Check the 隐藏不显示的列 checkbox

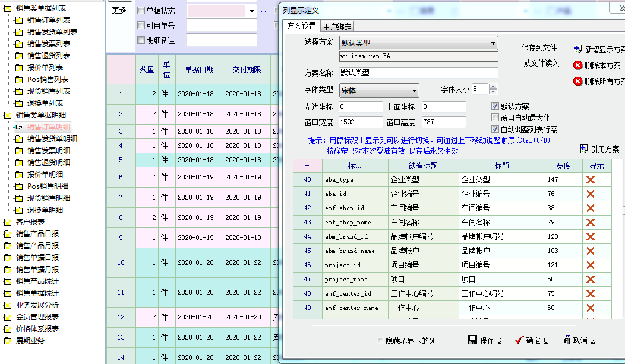click(x=380, y=341)
